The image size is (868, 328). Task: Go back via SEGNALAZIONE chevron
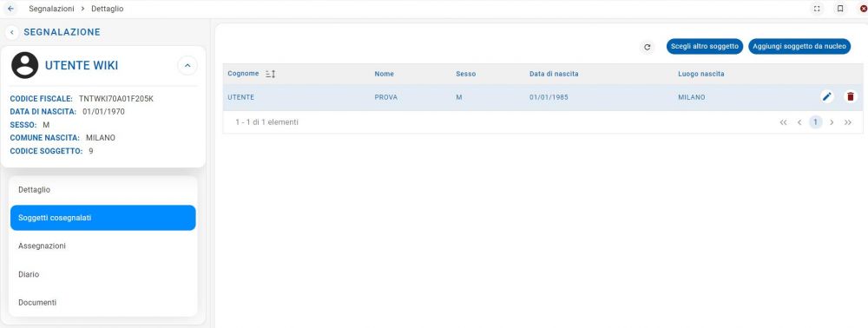[x=11, y=33]
